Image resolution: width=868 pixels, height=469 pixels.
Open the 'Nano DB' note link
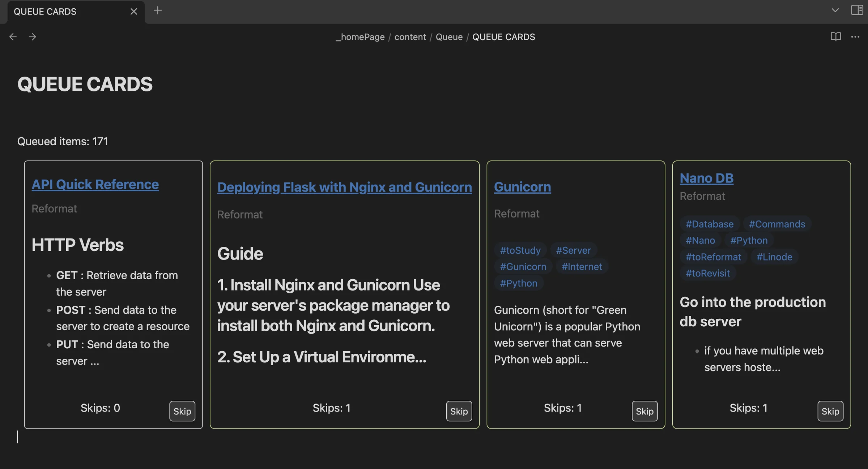tap(706, 178)
